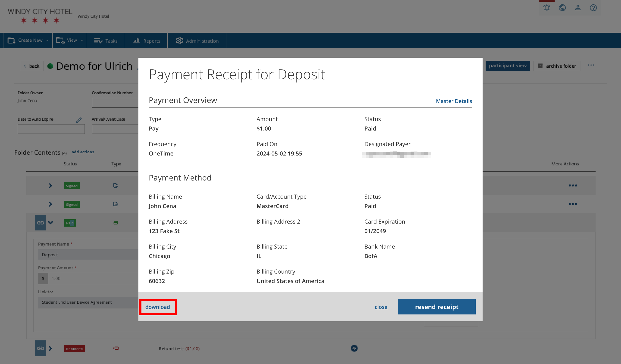Viewport: 621px width, 364px height.
Task: Click the Payment Amount 1.00 field
Action: 93,278
